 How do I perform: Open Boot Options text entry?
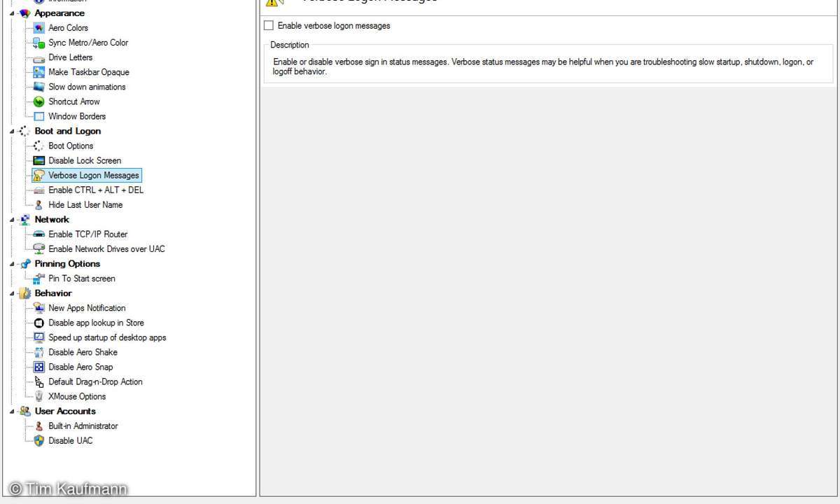[71, 146]
